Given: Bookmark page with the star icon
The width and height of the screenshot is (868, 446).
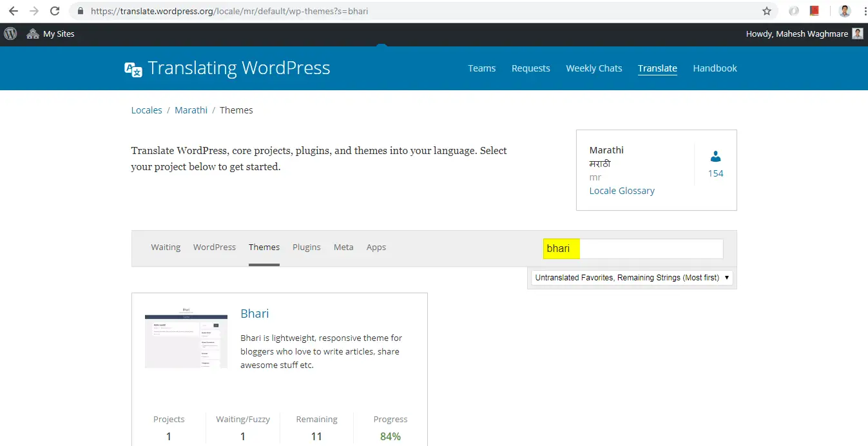Looking at the screenshot, I should tap(767, 11).
